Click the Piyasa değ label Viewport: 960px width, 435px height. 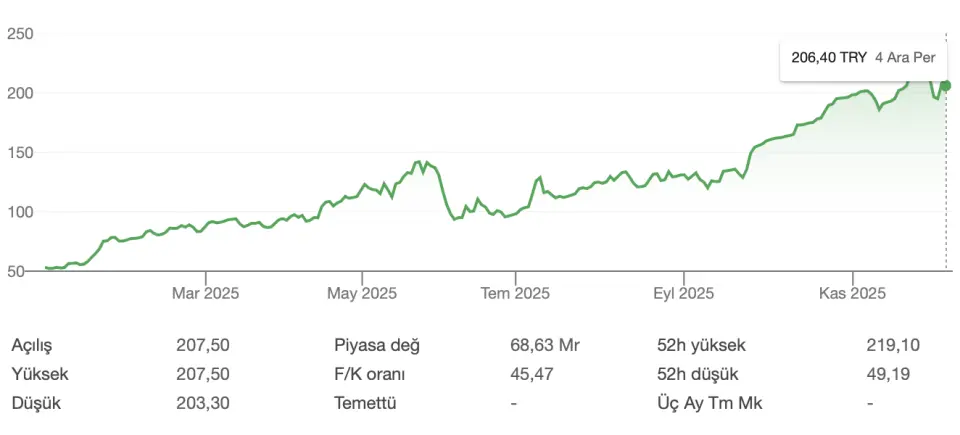coord(377,345)
